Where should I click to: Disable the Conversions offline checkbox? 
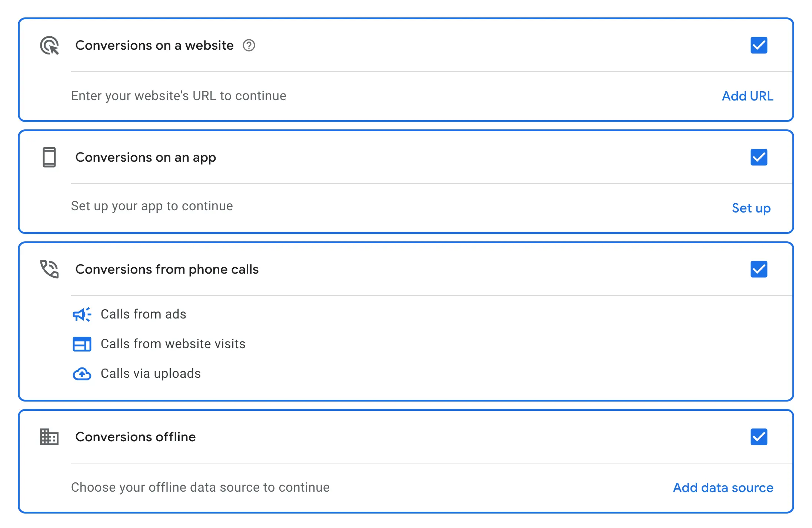coord(759,437)
